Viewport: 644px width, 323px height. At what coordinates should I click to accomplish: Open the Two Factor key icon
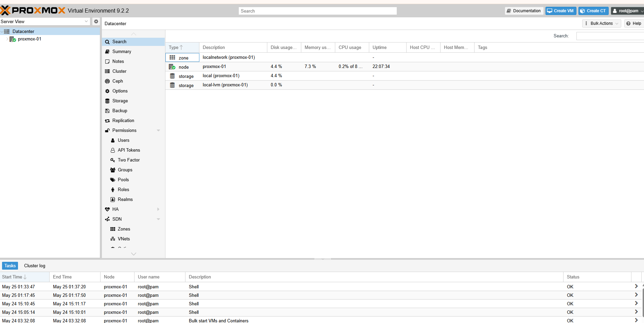point(113,160)
